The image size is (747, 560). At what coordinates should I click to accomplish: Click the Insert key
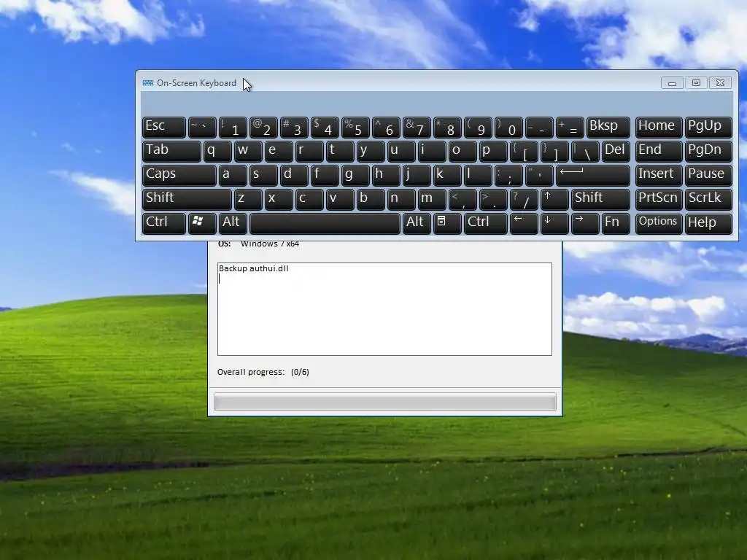[659, 175]
